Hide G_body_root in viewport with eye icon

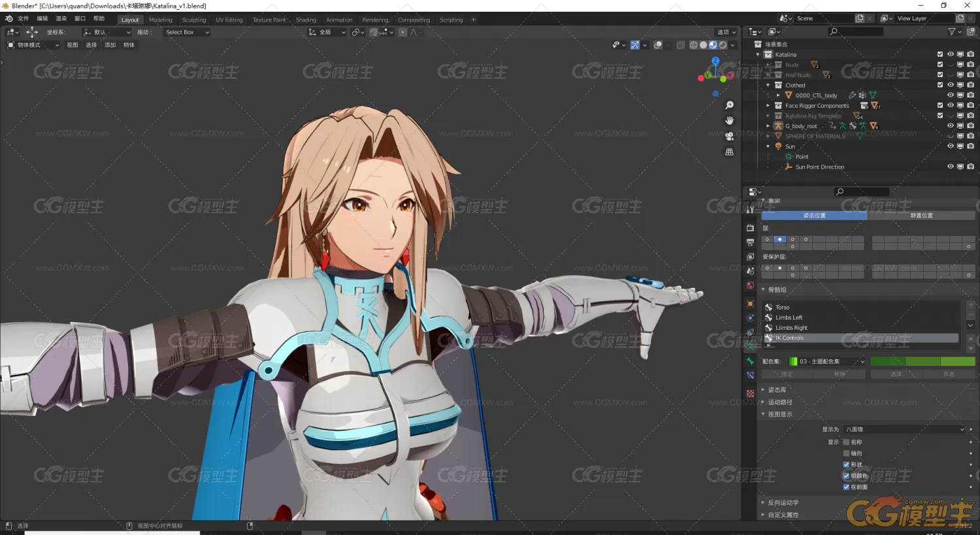pos(951,125)
